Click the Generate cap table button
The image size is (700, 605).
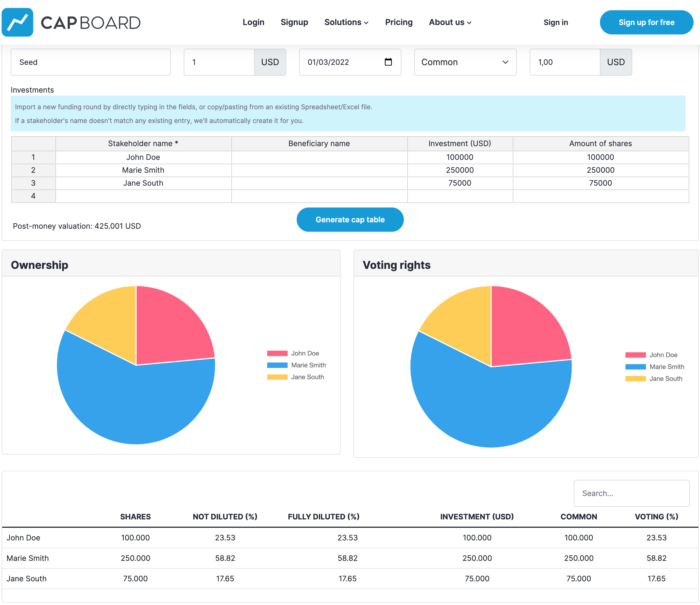coord(350,219)
